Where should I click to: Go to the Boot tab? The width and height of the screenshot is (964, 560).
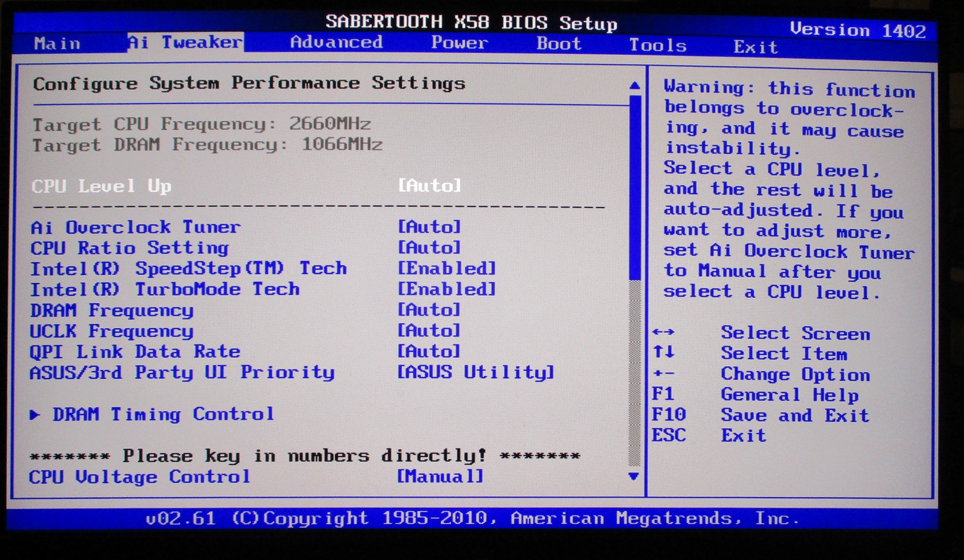(558, 44)
